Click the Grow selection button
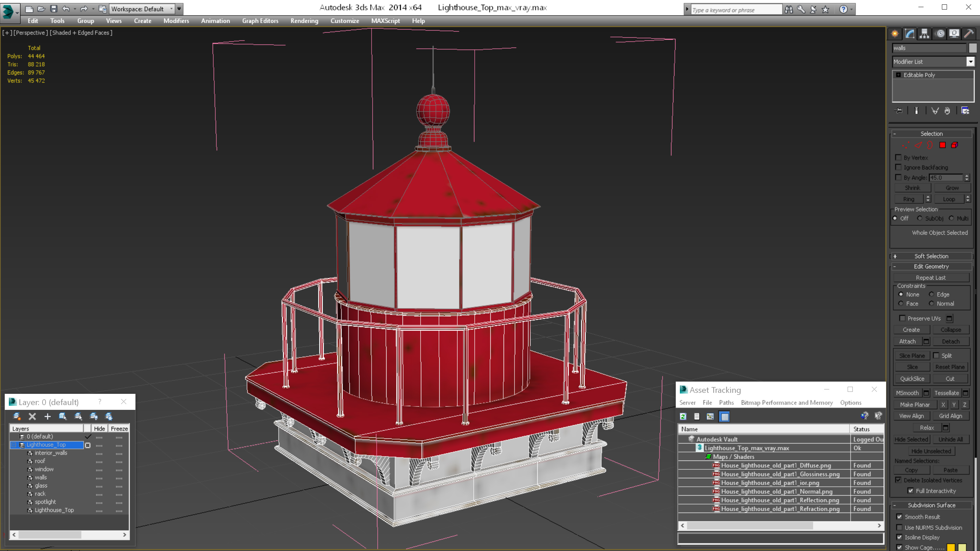The height and width of the screenshot is (551, 980). tap(952, 188)
